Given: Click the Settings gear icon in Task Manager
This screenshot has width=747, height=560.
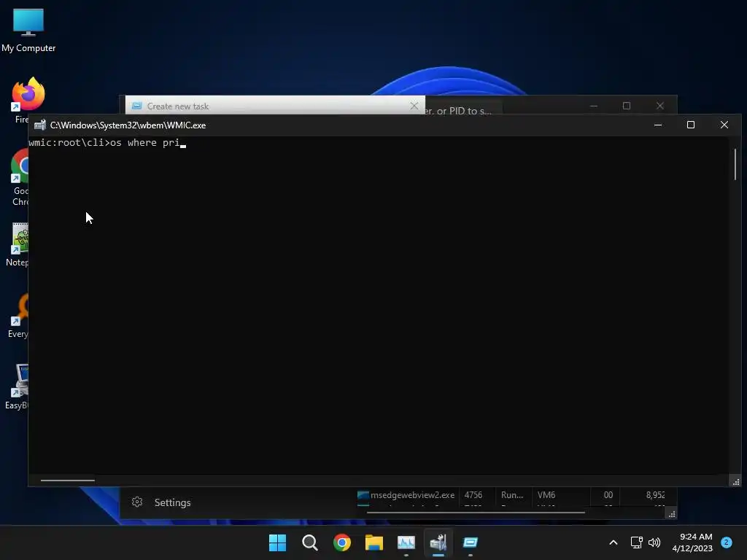Looking at the screenshot, I should pos(137,502).
